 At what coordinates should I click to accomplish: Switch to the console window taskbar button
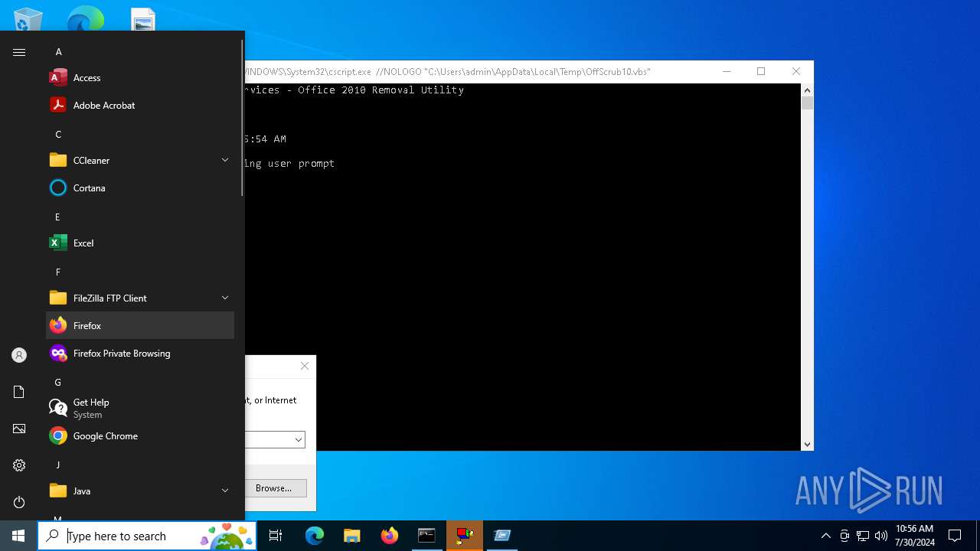(x=427, y=536)
